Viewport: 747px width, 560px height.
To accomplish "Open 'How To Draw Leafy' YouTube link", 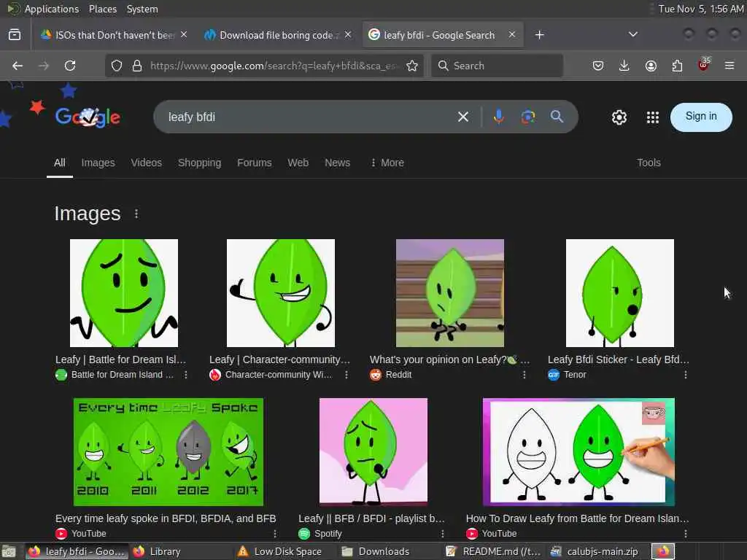I will pyautogui.click(x=578, y=518).
